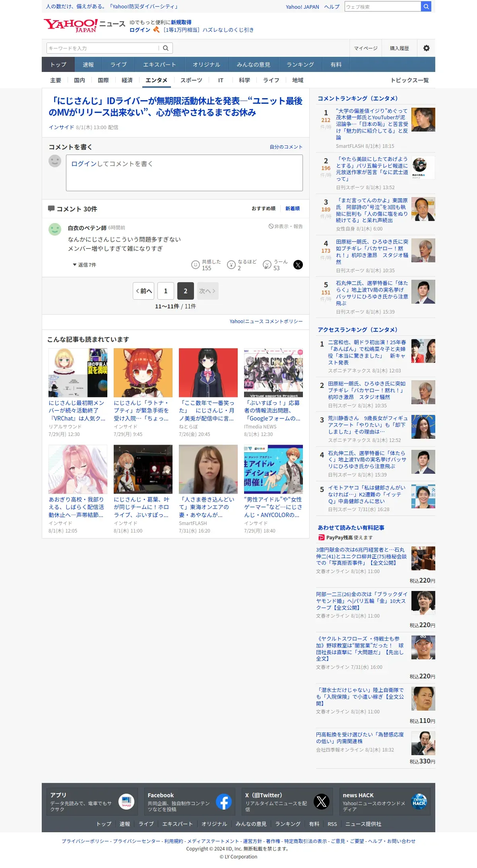The width and height of the screenshot is (477, 868).
Task: Click the disabled 次へ button
Action: click(208, 291)
